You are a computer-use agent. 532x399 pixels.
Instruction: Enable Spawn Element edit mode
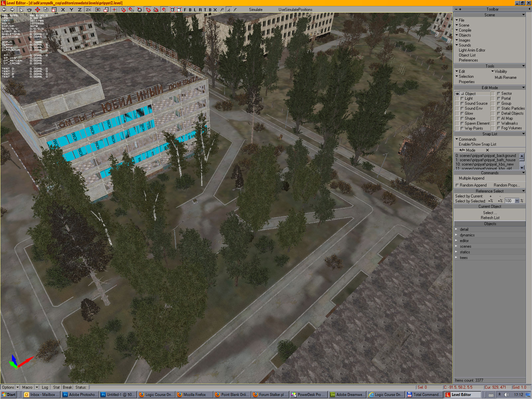[475, 123]
